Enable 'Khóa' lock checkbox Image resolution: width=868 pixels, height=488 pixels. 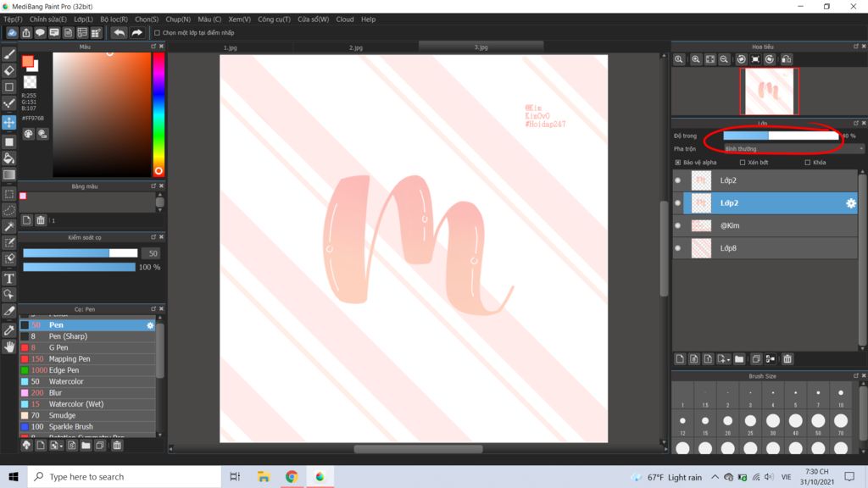point(807,163)
